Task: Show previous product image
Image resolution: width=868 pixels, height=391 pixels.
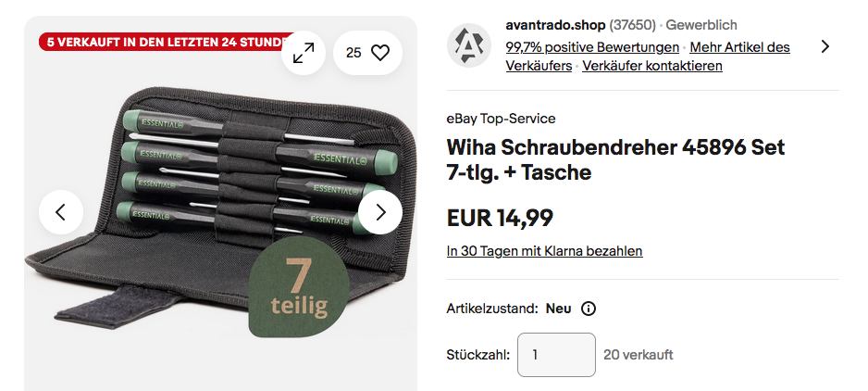Action: [x=61, y=212]
